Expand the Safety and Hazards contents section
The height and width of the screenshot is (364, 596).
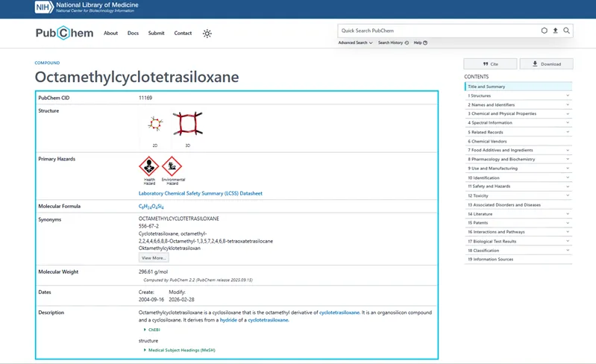[518, 186]
